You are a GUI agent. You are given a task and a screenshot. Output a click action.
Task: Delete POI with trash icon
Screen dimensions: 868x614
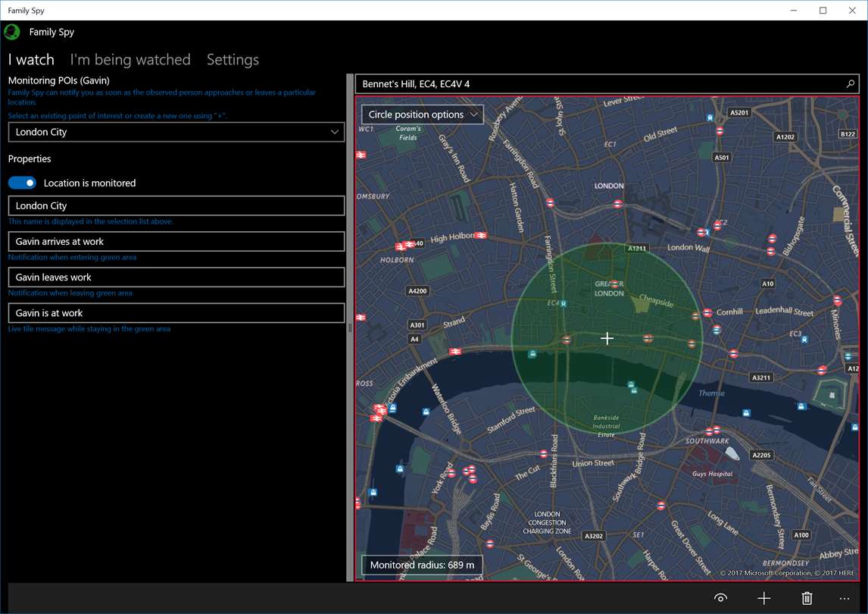807,598
